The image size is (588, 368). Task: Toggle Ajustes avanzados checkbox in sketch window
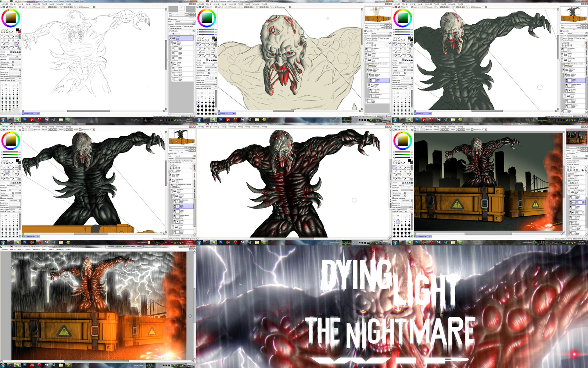pyautogui.click(x=1, y=67)
